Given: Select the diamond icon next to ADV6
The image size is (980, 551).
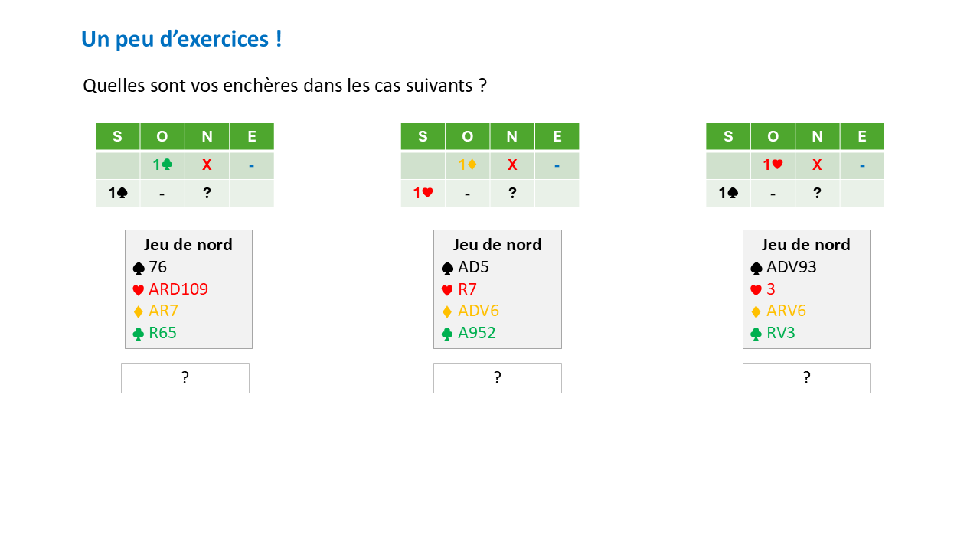Looking at the screenshot, I should (448, 311).
